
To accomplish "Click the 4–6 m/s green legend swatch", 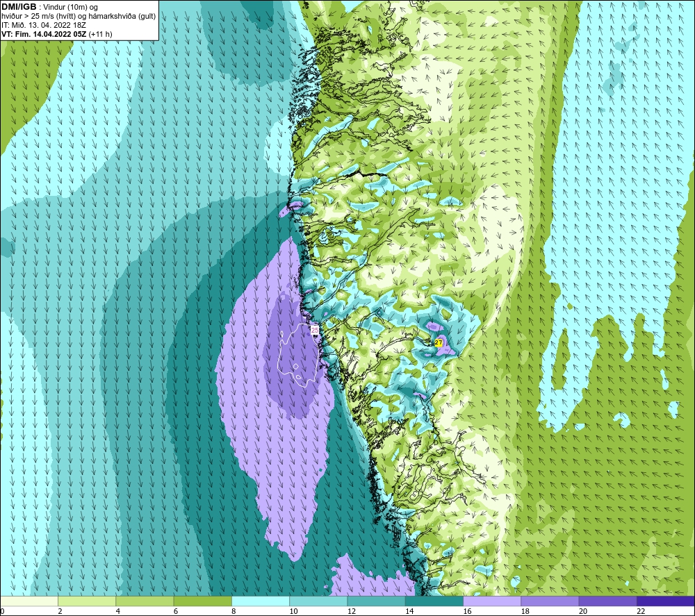I will (x=145, y=601).
